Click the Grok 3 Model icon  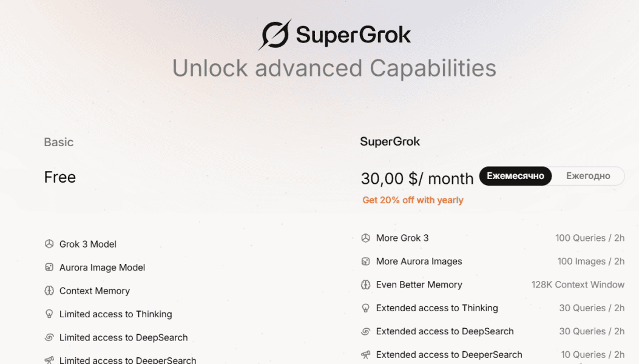[49, 244]
